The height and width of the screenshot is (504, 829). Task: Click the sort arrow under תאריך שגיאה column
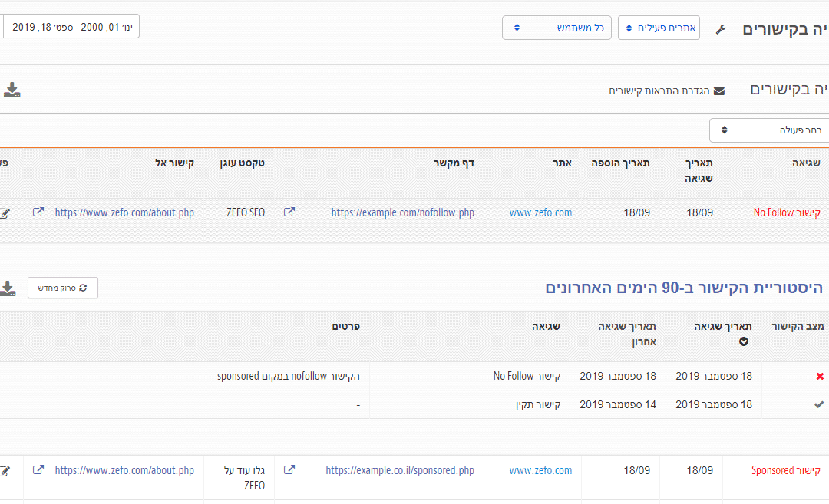tap(743, 341)
